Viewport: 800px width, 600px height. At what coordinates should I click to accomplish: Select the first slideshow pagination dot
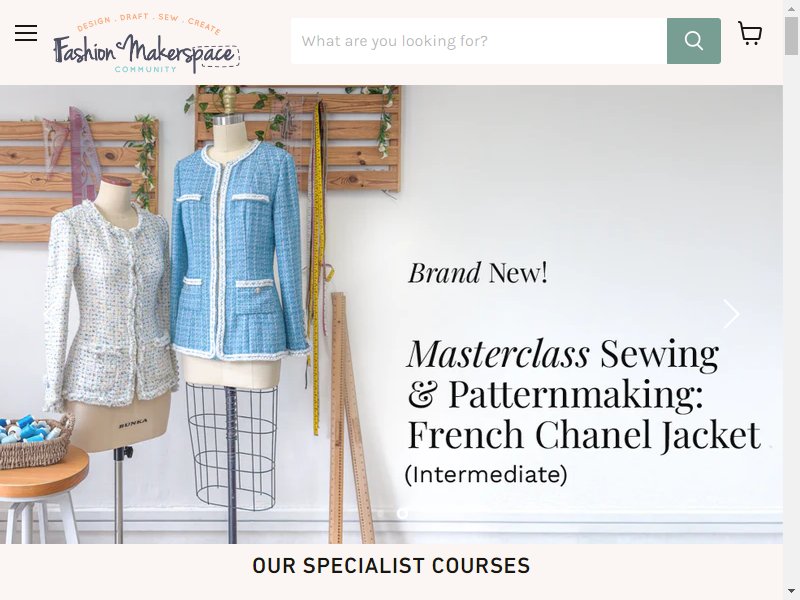pos(380,513)
